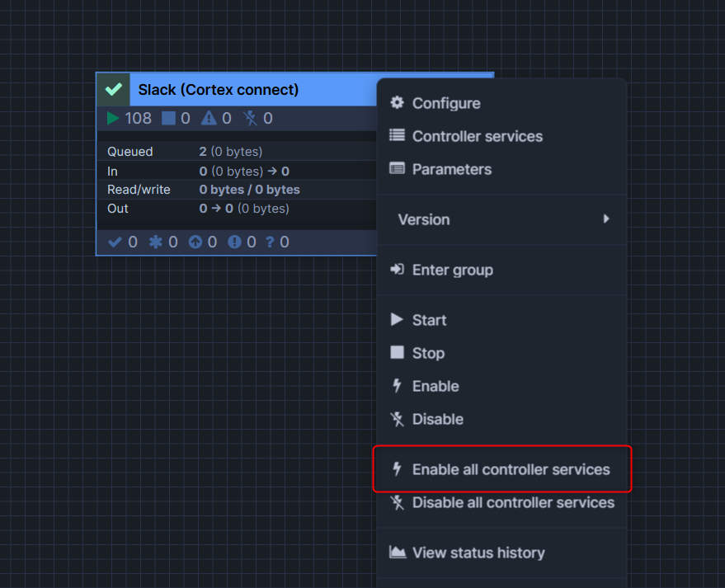This screenshot has width=725, height=588.
Task: Click the disabled processors bolt icon in group
Action: click(x=250, y=118)
